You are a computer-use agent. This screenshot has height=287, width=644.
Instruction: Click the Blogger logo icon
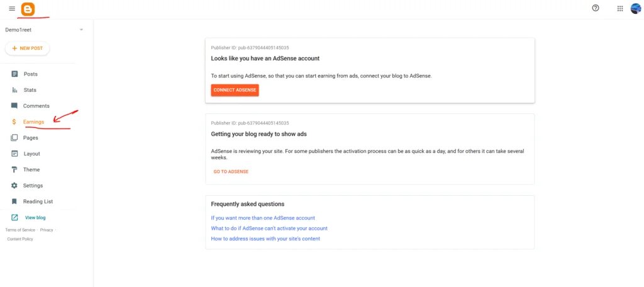click(x=28, y=9)
